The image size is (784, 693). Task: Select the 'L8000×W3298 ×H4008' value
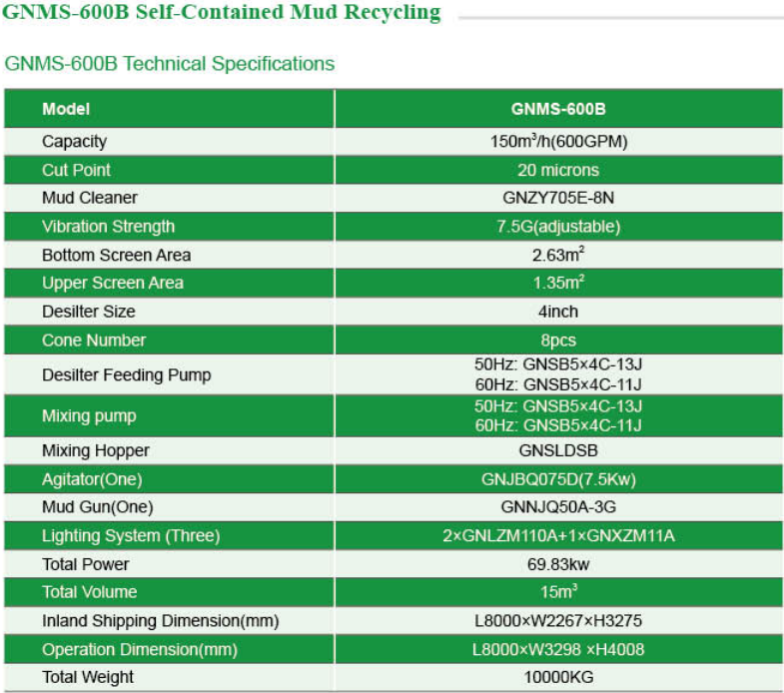[558, 649]
